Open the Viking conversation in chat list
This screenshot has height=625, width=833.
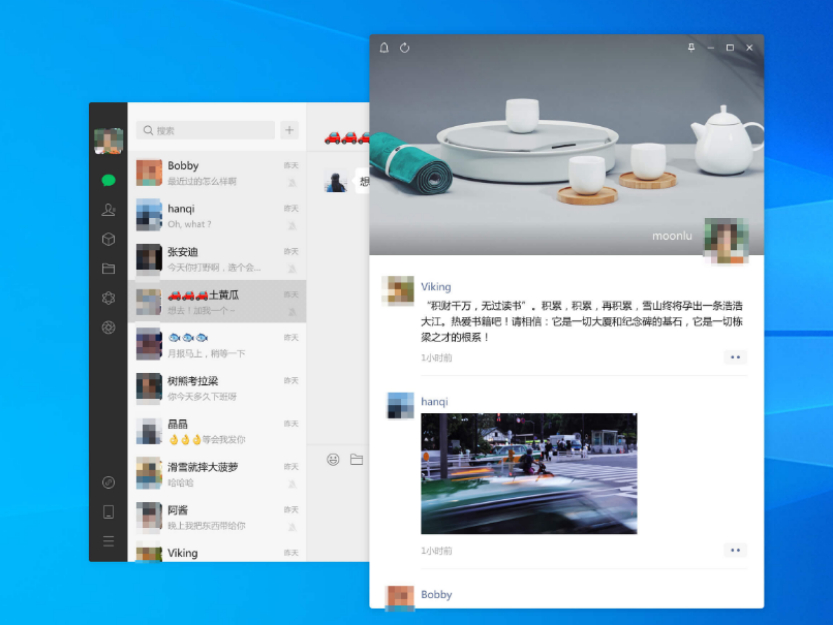(x=217, y=550)
